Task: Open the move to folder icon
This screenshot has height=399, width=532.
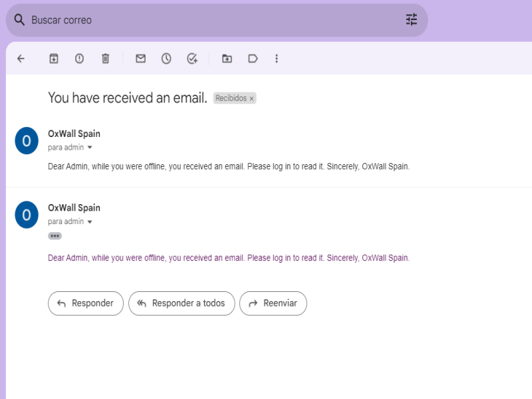Action: [x=227, y=59]
